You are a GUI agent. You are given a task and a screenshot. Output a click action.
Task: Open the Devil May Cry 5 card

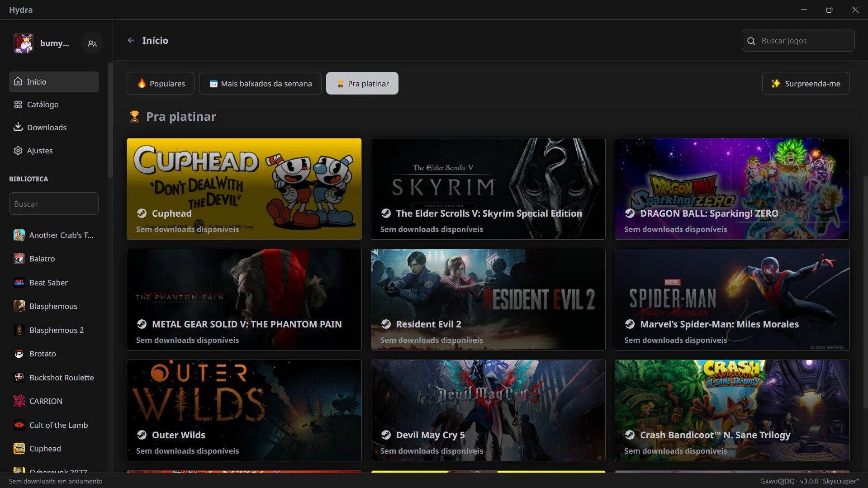[488, 410]
